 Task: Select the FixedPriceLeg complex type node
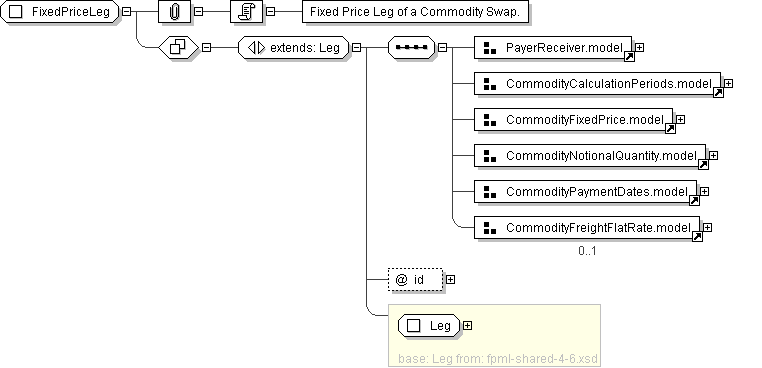tap(59, 12)
